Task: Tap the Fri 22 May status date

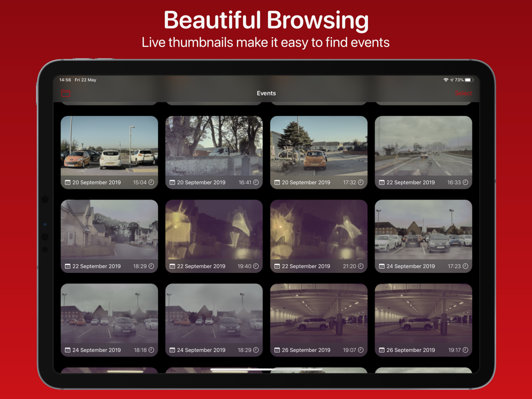Action: [x=86, y=80]
